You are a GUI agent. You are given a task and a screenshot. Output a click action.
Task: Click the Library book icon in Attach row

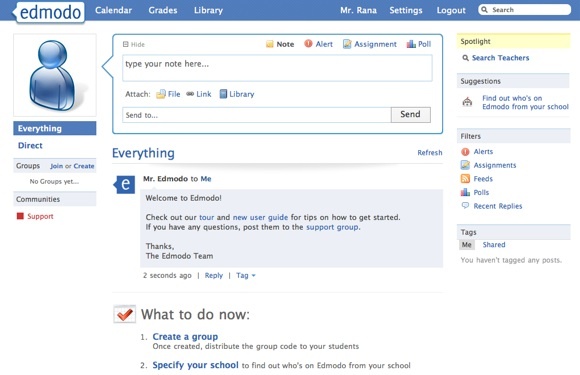click(x=223, y=94)
